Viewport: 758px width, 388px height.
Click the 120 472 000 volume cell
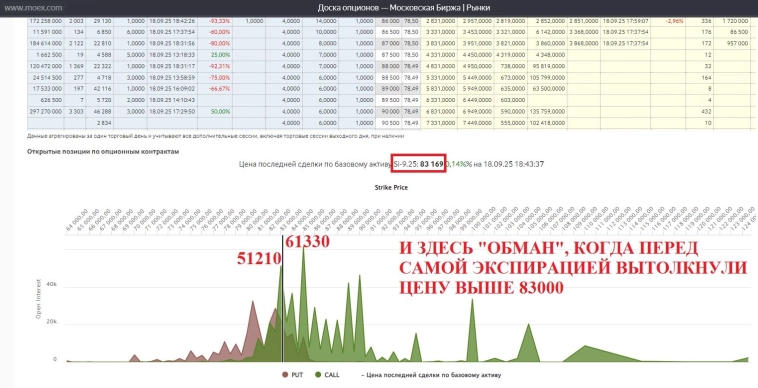pos(46,66)
